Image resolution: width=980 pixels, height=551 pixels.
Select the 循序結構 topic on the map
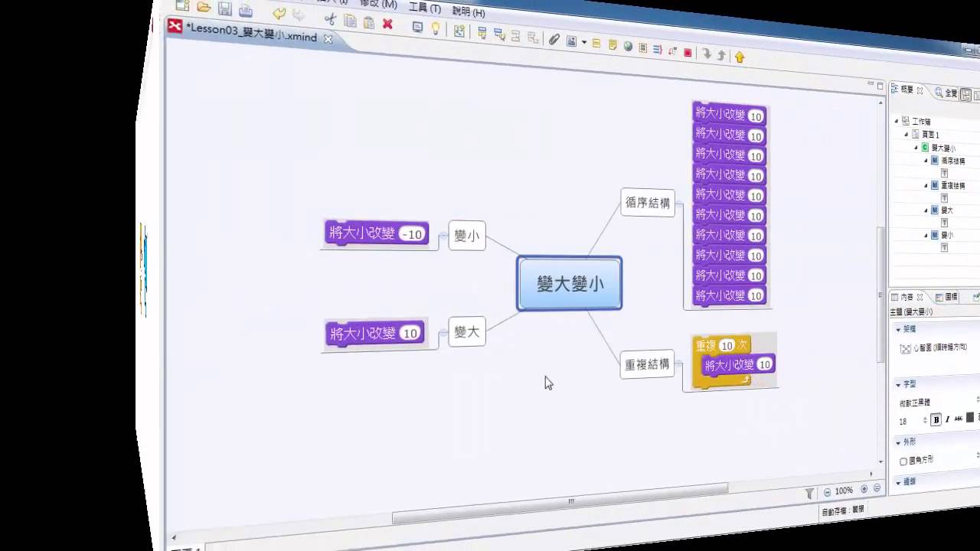click(648, 203)
